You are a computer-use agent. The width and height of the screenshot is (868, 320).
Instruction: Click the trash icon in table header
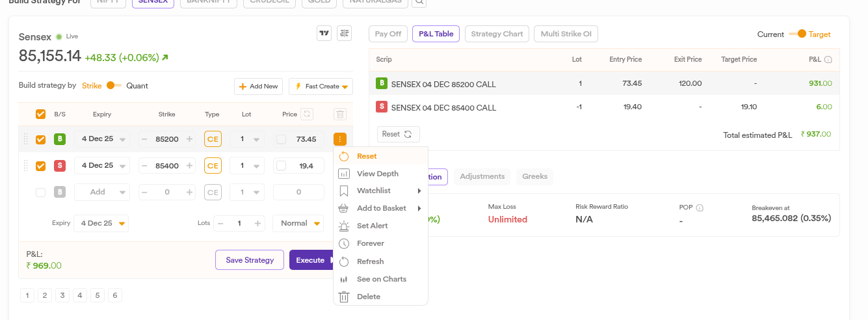[339, 114]
